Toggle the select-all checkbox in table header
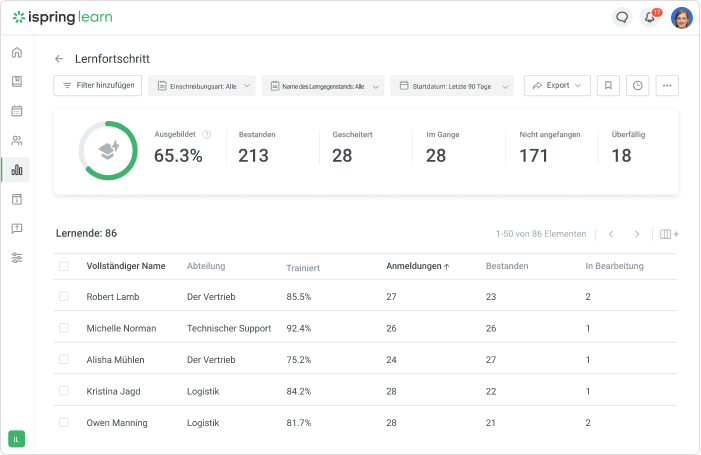 pos(64,266)
